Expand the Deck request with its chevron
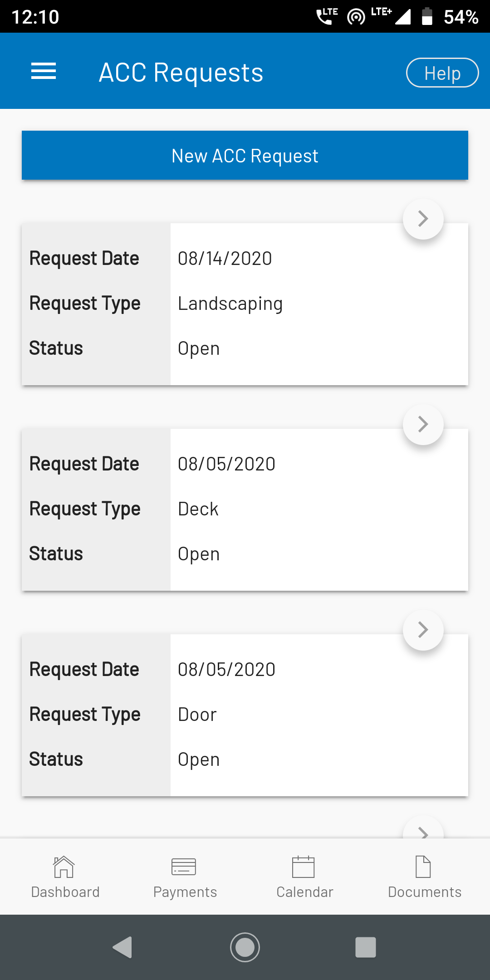 (x=423, y=424)
